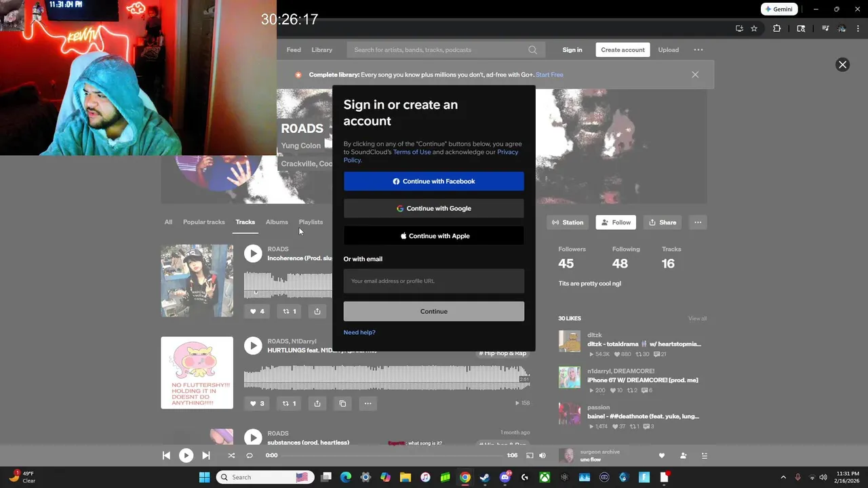This screenshot has height=488, width=868.
Task: Click Sign in in the header
Action: 572,49
